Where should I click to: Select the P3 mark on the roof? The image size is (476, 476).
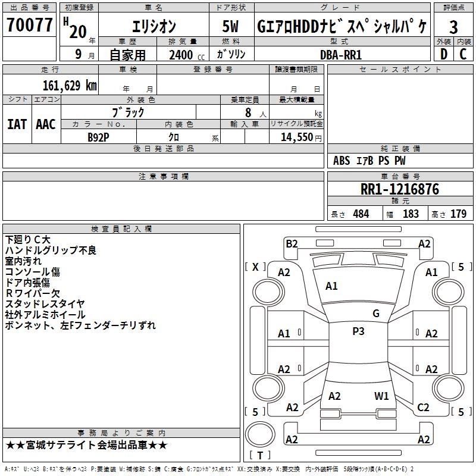[x=358, y=331]
